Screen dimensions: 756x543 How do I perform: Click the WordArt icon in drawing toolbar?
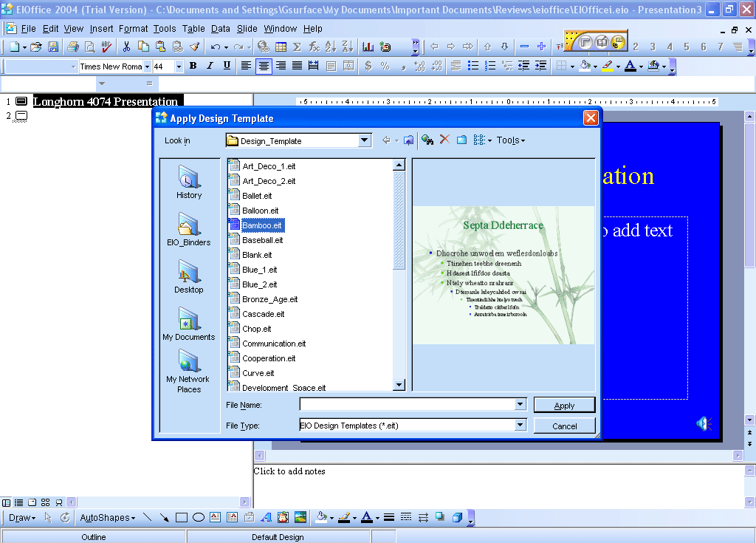point(266,517)
